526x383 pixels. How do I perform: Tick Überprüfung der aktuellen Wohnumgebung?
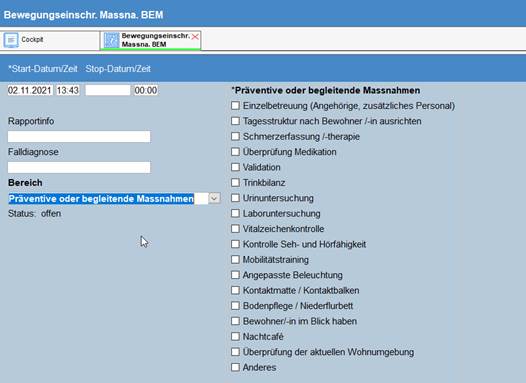(235, 352)
